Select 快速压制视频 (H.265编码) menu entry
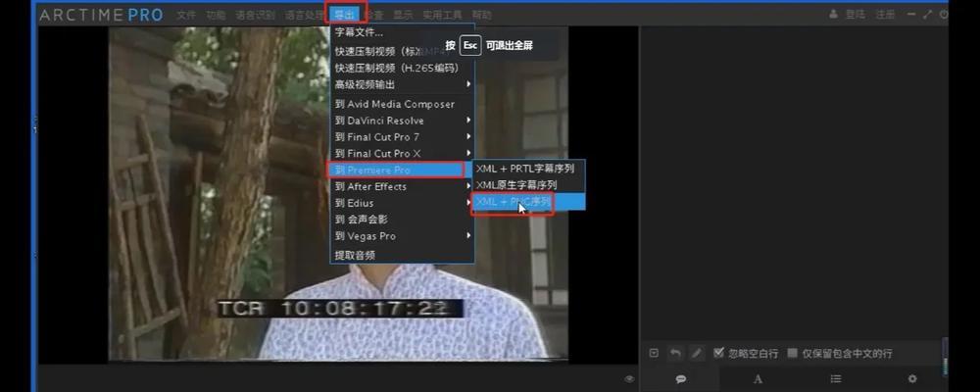The height and width of the screenshot is (392, 980). click(x=402, y=68)
